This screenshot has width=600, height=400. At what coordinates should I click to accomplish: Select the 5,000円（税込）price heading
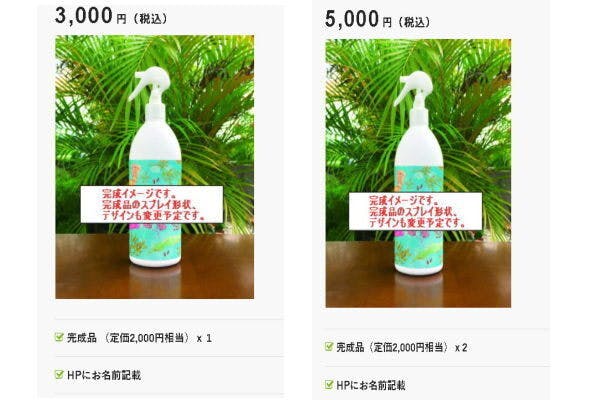(378, 19)
